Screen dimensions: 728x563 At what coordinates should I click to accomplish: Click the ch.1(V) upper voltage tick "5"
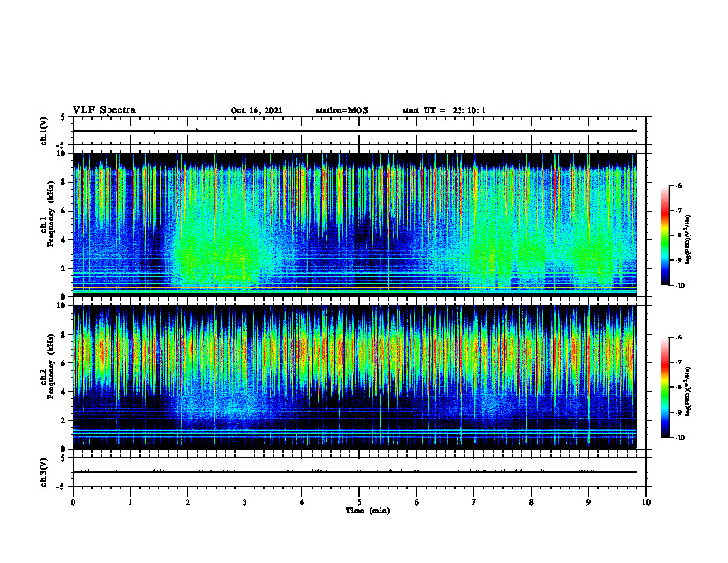pos(63,118)
